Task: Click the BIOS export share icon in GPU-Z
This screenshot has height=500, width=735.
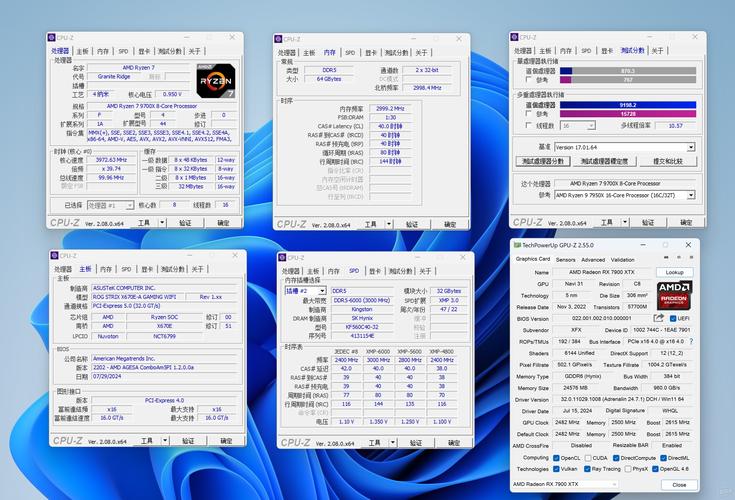Action: click(x=660, y=318)
